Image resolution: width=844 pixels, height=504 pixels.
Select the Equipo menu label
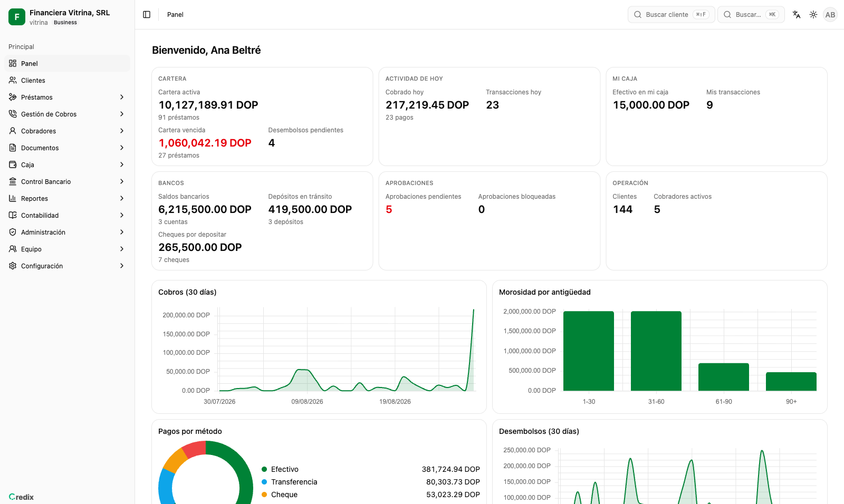[31, 249]
